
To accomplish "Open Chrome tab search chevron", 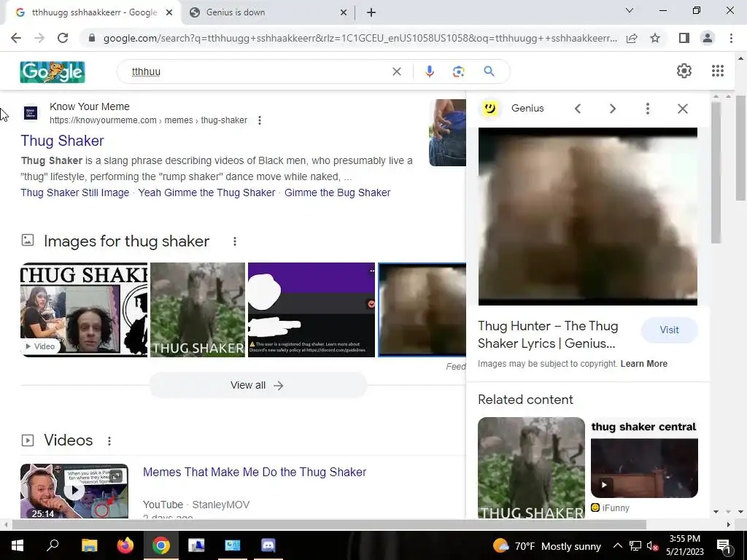I will click(630, 10).
